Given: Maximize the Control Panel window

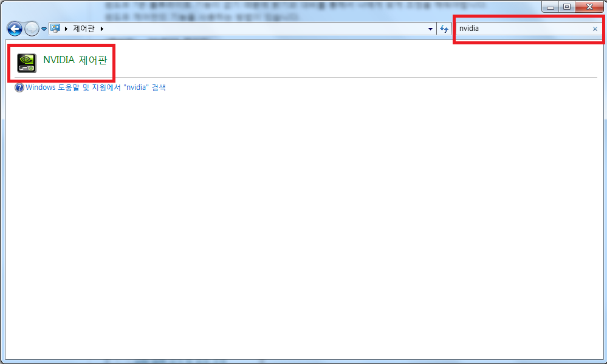Looking at the screenshot, I should 567,7.
